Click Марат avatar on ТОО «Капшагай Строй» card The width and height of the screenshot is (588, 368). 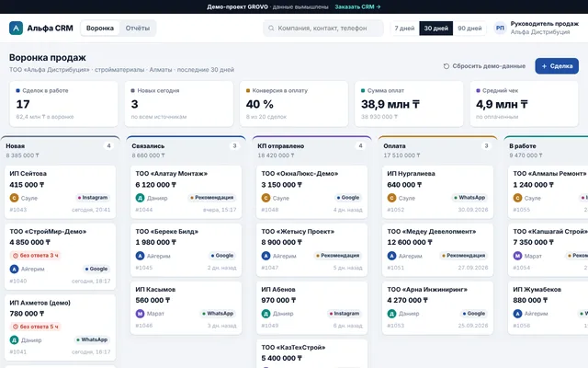(517, 256)
